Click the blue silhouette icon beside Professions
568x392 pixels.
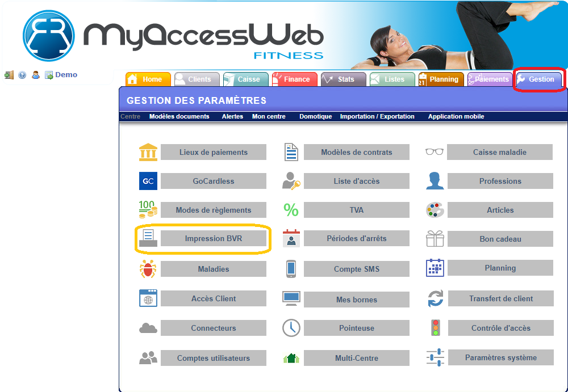435,181
